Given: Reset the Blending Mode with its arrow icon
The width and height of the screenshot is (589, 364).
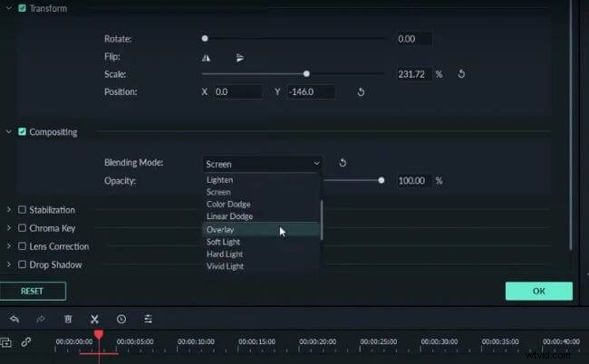Looking at the screenshot, I should pyautogui.click(x=343, y=163).
